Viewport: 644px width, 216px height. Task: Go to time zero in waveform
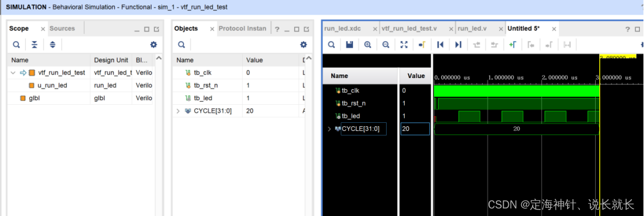(440, 45)
